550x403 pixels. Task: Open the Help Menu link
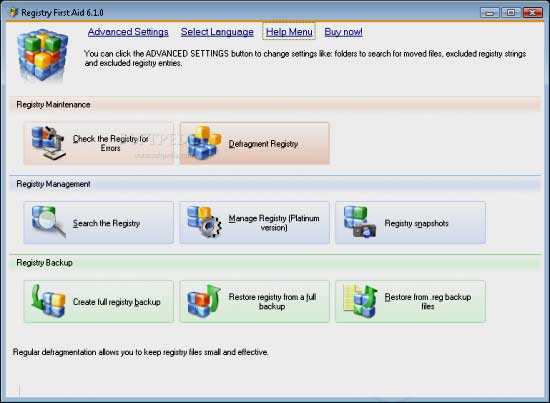click(x=289, y=32)
